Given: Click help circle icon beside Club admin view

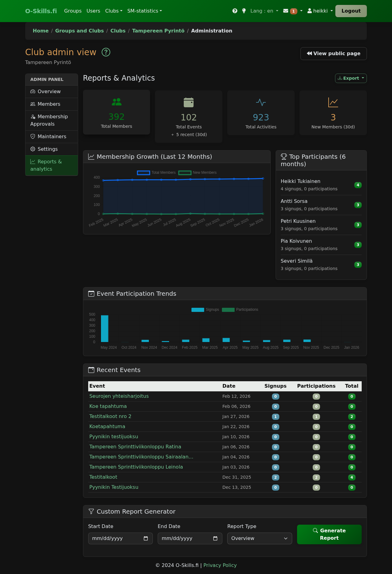Looking at the screenshot, I should tap(106, 52).
